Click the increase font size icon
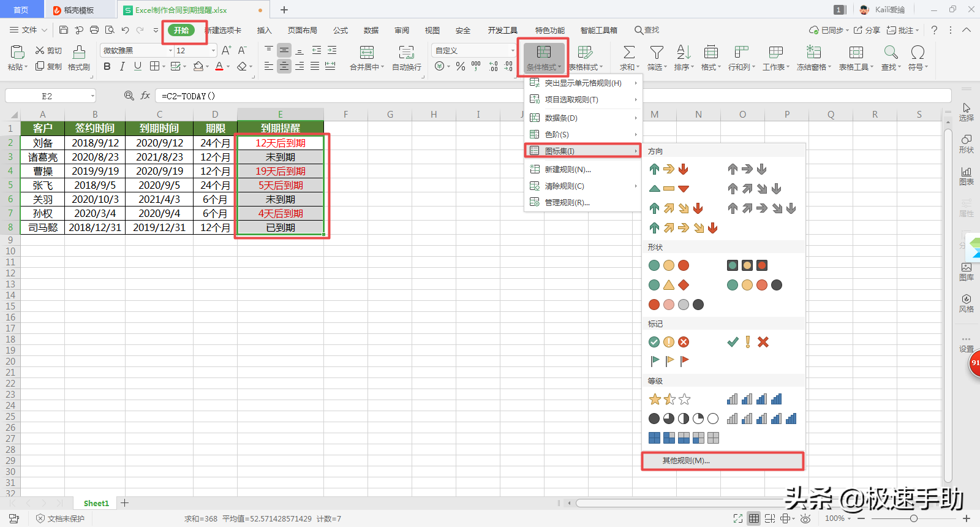Viewport: 980px width, 527px height. 227,50
